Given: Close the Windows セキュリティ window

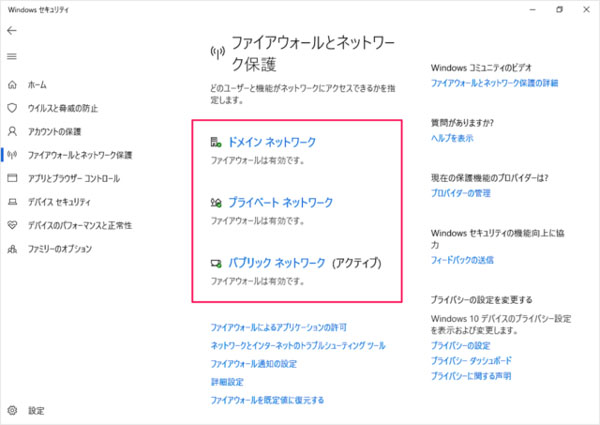Looking at the screenshot, I should point(586,10).
